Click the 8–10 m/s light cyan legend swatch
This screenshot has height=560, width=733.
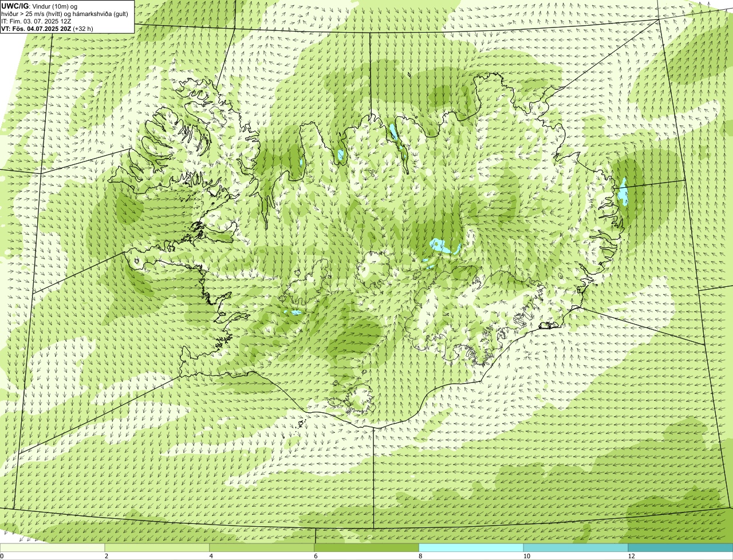tap(471, 548)
